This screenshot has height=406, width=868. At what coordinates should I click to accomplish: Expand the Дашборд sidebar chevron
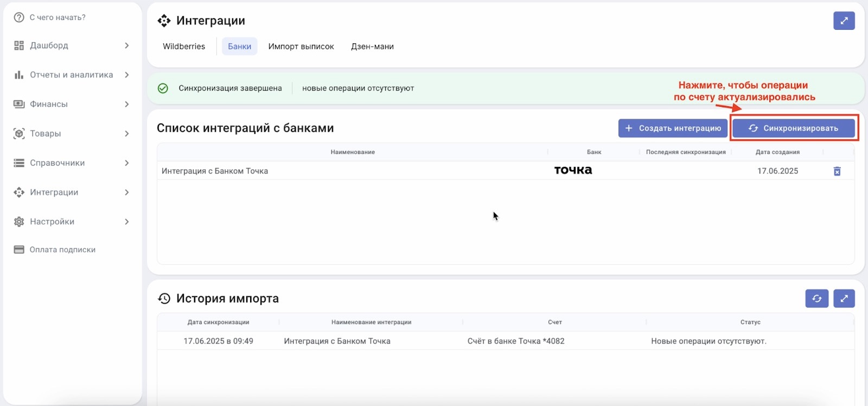126,46
